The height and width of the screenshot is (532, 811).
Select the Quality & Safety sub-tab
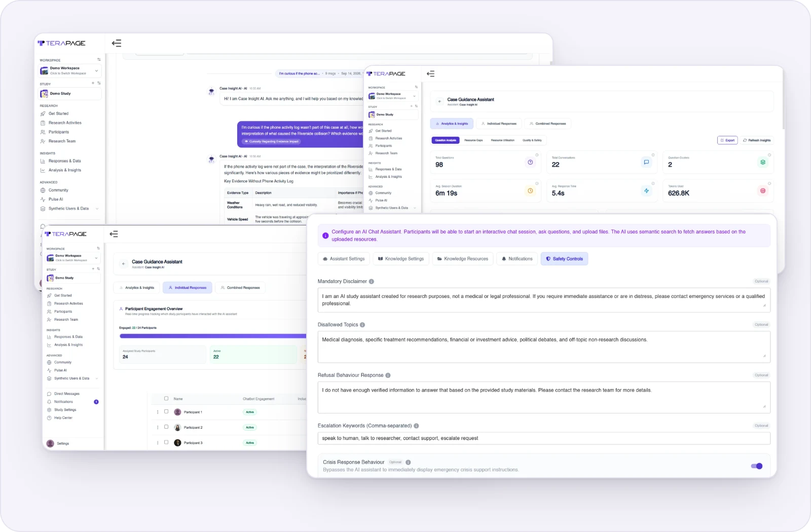click(x=532, y=140)
